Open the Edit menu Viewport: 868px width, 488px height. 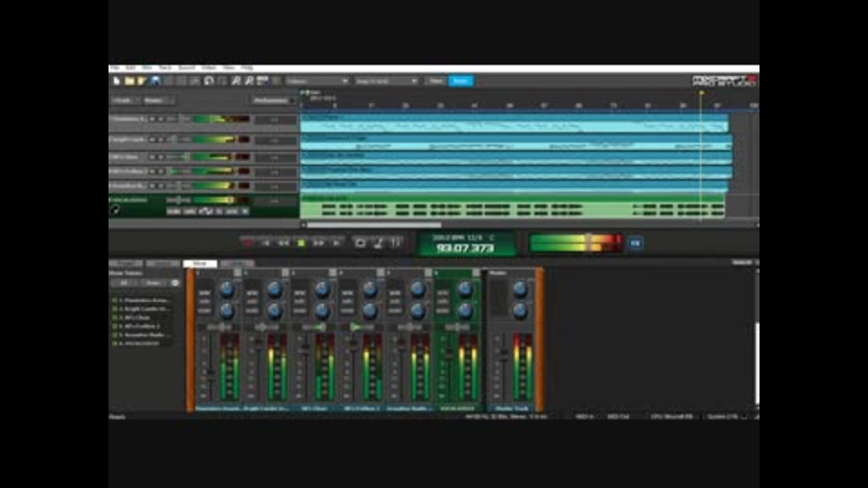[130, 68]
